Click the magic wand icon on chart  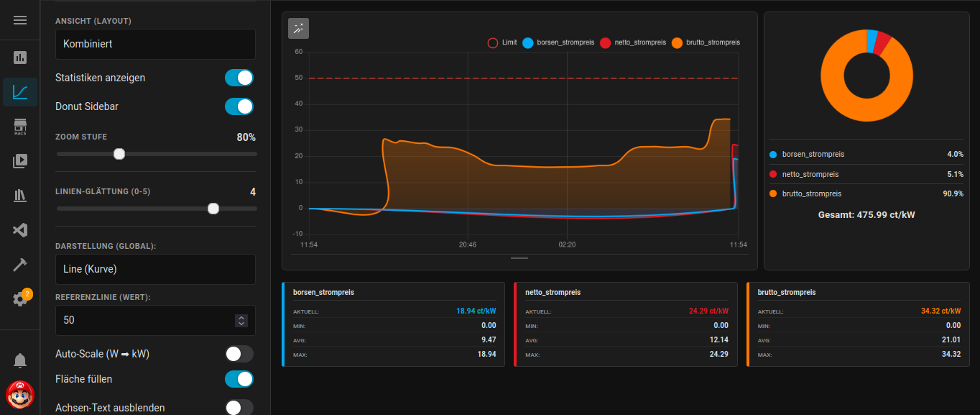coord(298,28)
